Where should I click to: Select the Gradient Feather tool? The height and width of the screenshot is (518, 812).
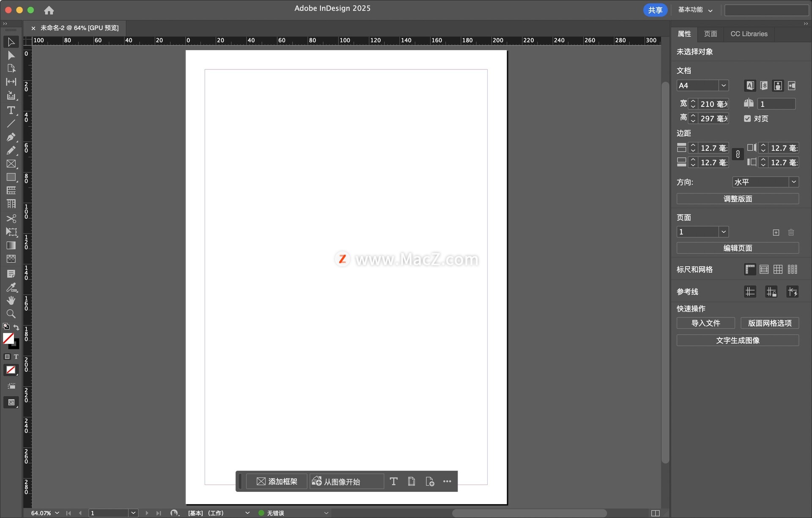[11, 259]
